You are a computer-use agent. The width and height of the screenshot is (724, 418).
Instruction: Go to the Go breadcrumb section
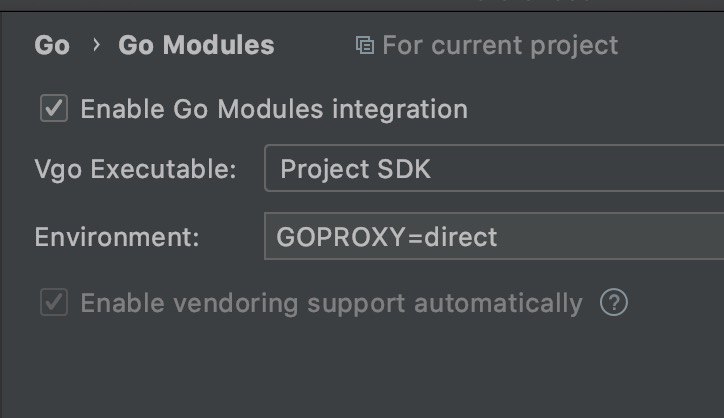pos(52,45)
